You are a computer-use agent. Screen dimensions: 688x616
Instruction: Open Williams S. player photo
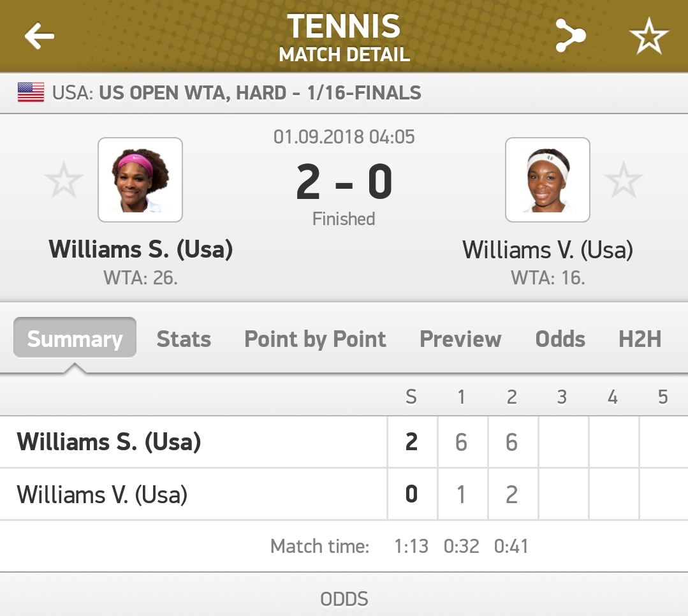click(x=140, y=180)
